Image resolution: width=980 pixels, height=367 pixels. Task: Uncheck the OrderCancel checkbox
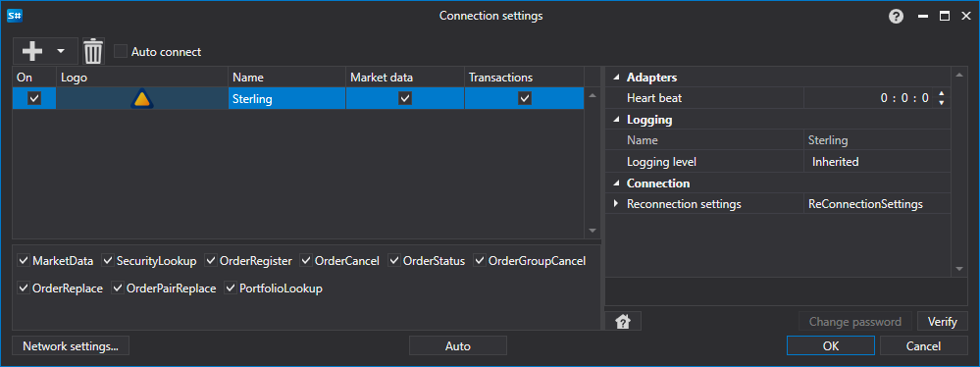(306, 260)
